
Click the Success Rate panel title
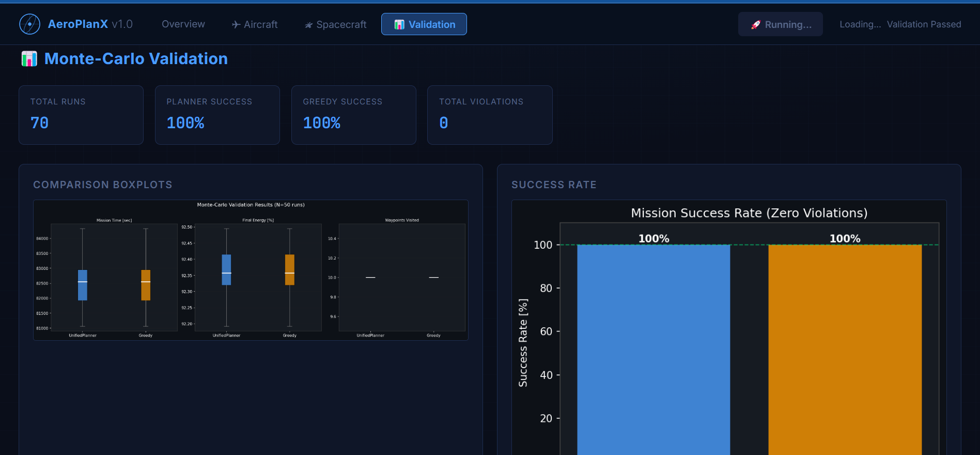click(x=554, y=185)
